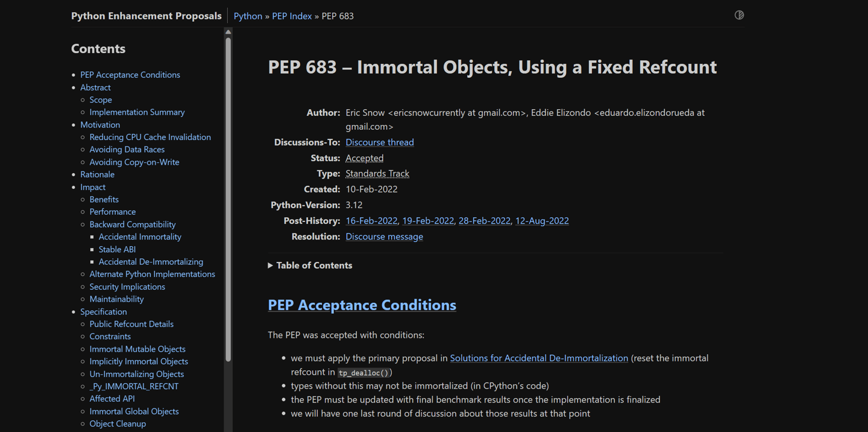Click the Python Enhancement Proposals header
Screen dimensions: 868x432
[146, 16]
